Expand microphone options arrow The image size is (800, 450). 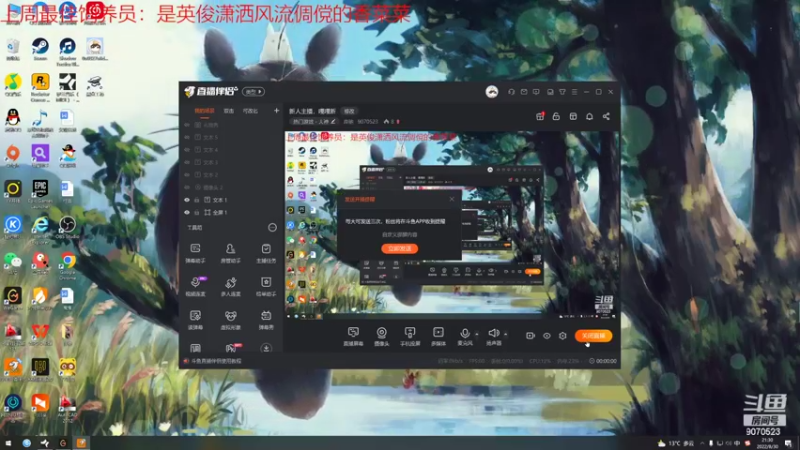(477, 334)
